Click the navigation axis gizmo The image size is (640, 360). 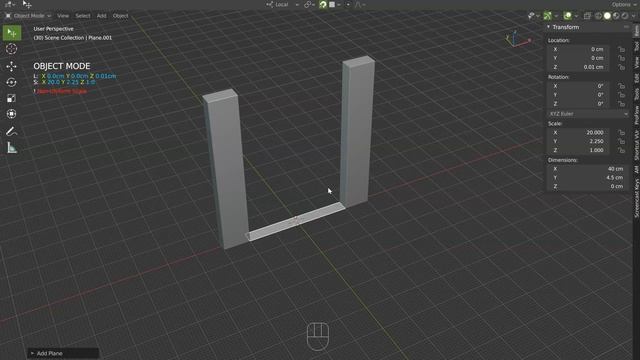[517, 39]
